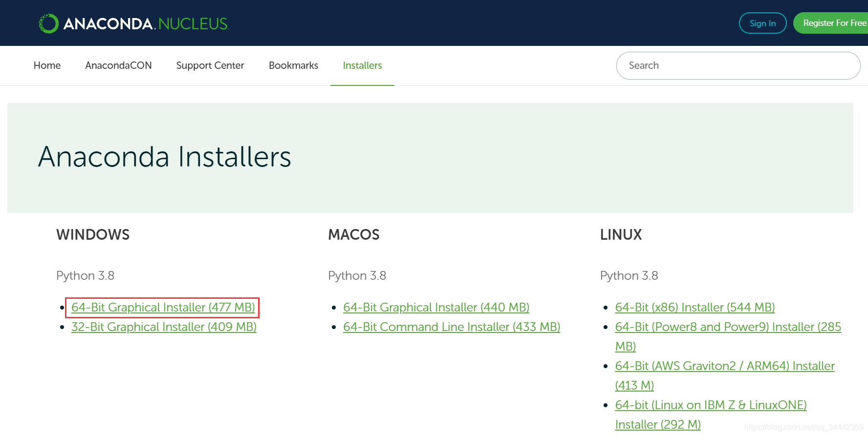Viewport: 868px width, 436px height.
Task: Click the Anaconda Installers title
Action: (x=165, y=157)
